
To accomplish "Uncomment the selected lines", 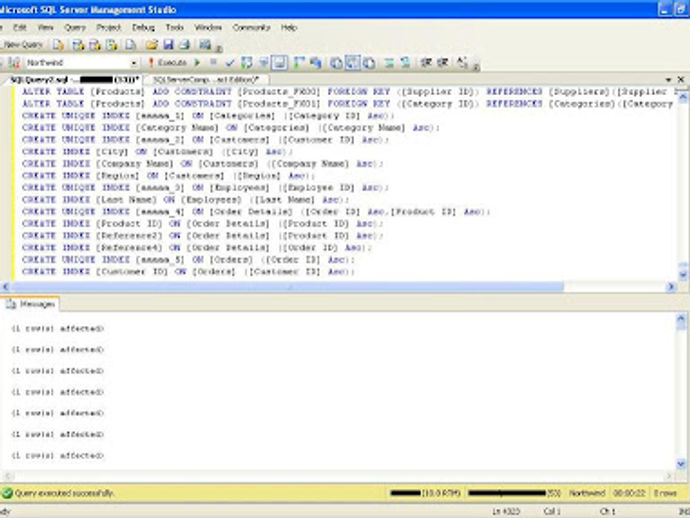I will point(405,63).
